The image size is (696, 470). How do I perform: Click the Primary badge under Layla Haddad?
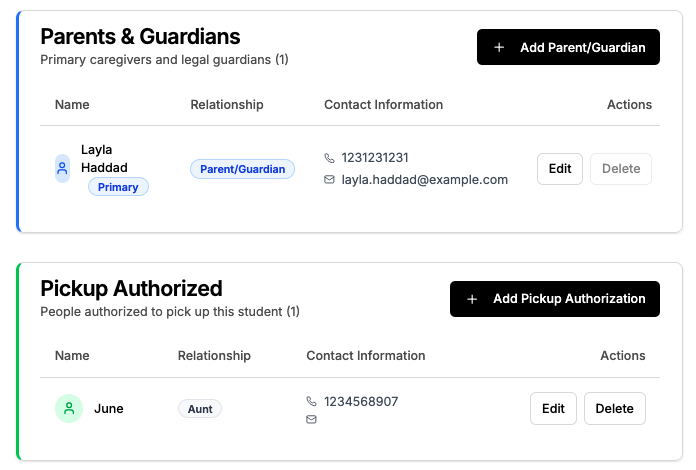click(118, 187)
